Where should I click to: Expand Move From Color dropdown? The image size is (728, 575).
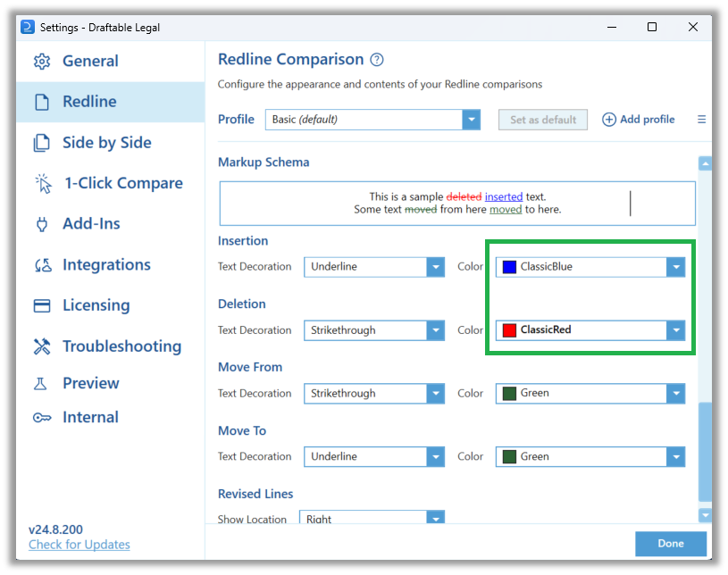click(676, 394)
